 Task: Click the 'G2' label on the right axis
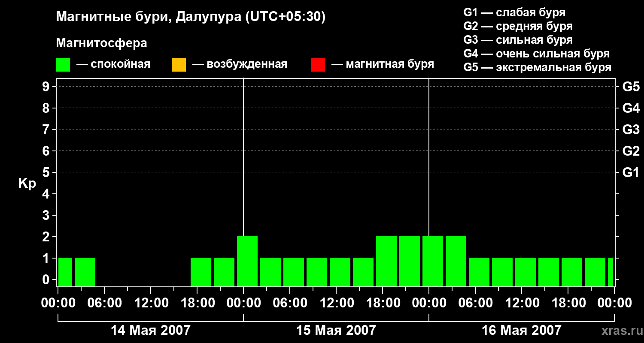click(x=631, y=151)
